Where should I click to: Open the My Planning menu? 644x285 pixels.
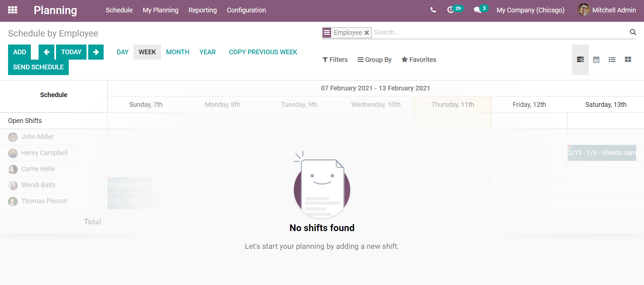click(160, 10)
